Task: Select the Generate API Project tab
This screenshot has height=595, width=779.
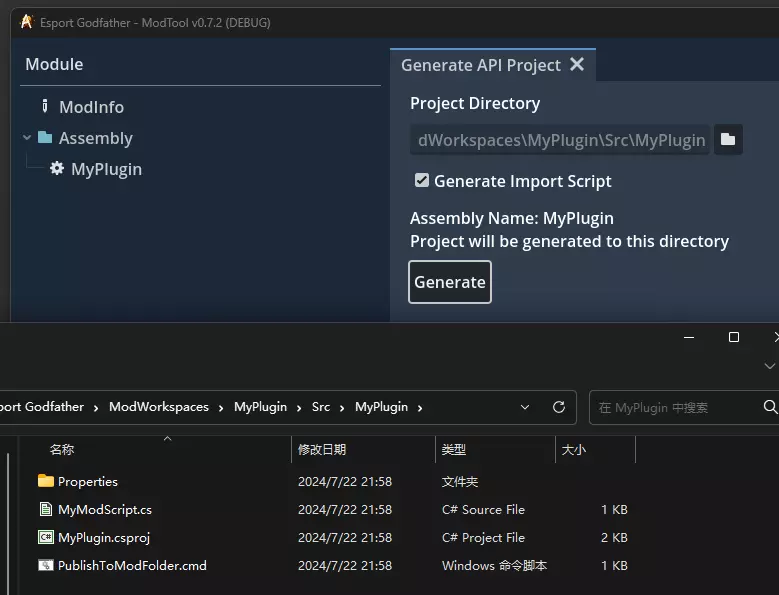Action: [480, 65]
